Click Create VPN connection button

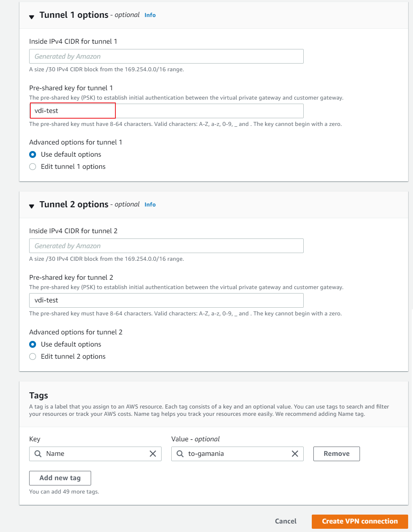coord(360,521)
